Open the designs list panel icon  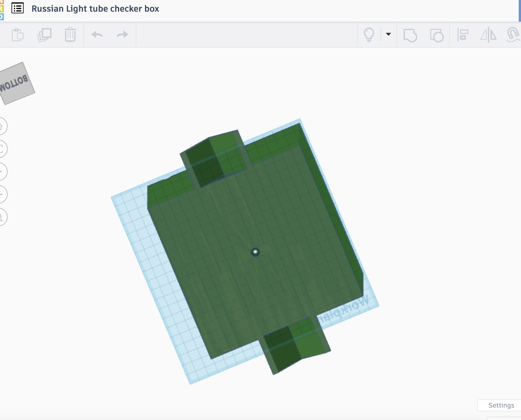18,8
